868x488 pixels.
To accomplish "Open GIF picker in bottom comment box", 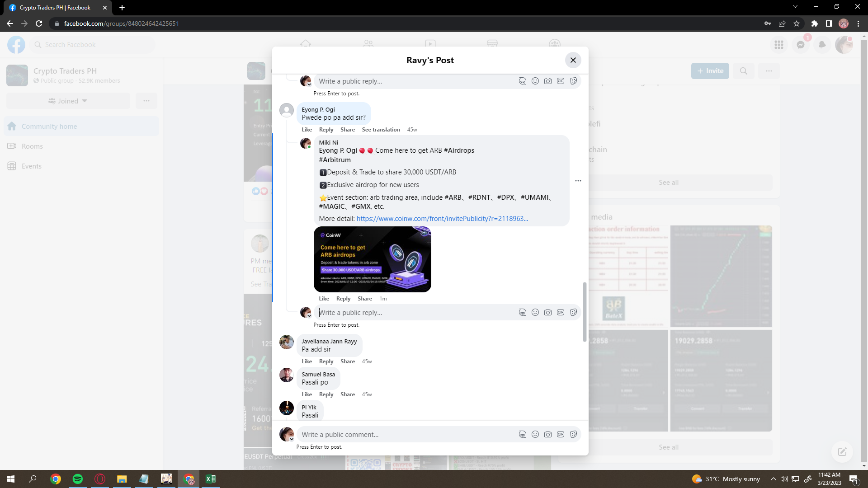I will point(560,434).
